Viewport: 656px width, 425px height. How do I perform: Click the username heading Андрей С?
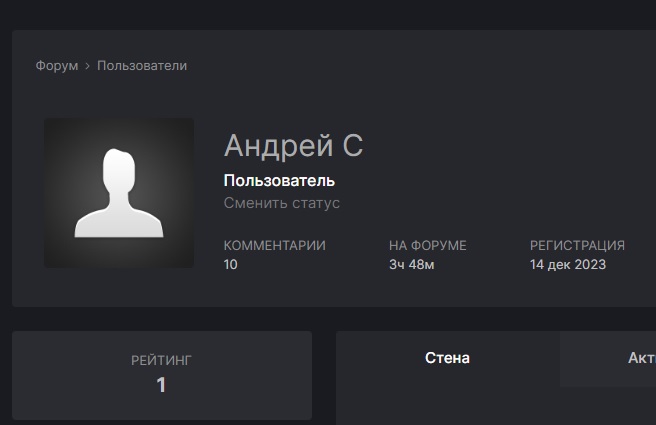click(x=293, y=146)
